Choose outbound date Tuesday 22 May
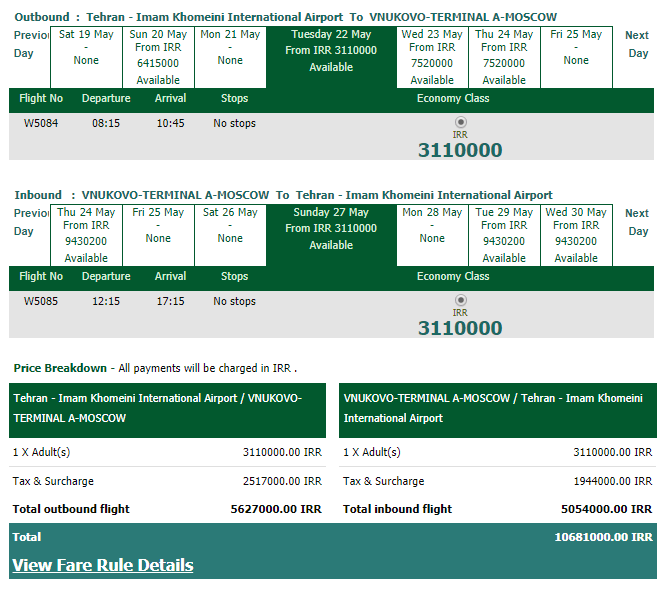This screenshot has height=593, width=671. click(x=331, y=57)
